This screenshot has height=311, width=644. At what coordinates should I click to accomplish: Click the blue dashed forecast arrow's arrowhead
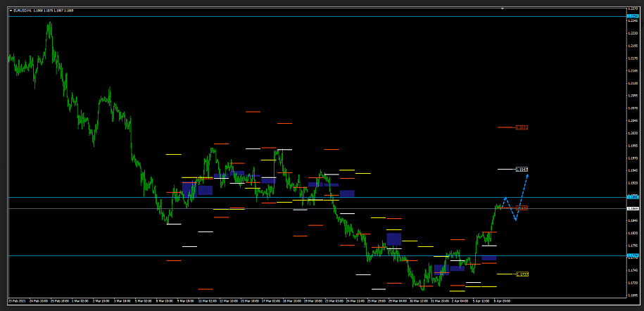pyautogui.click(x=527, y=174)
